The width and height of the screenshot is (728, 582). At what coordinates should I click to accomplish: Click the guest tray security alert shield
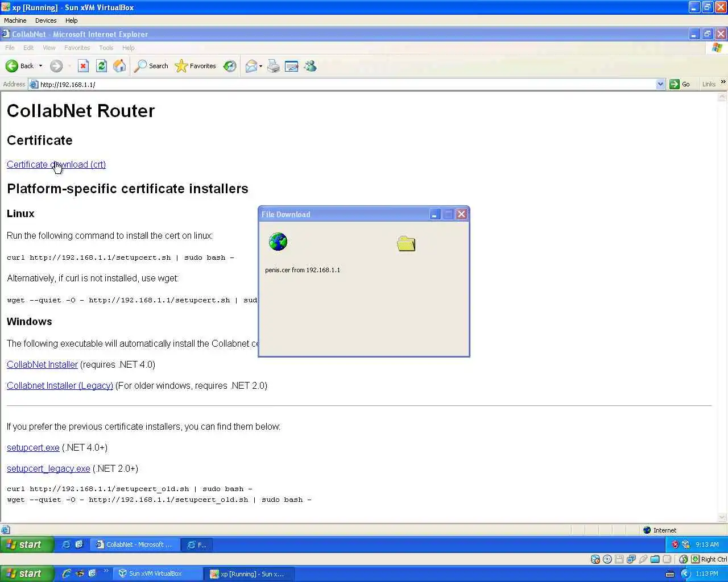pos(675,544)
